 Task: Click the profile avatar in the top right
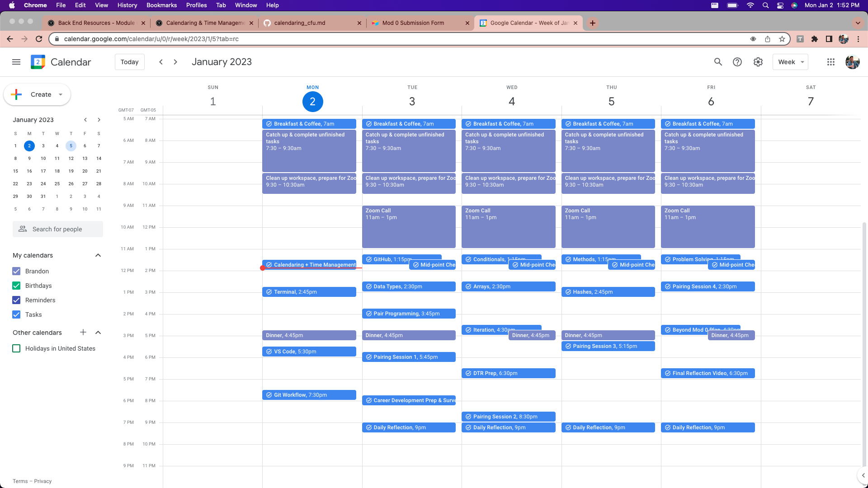tap(852, 62)
